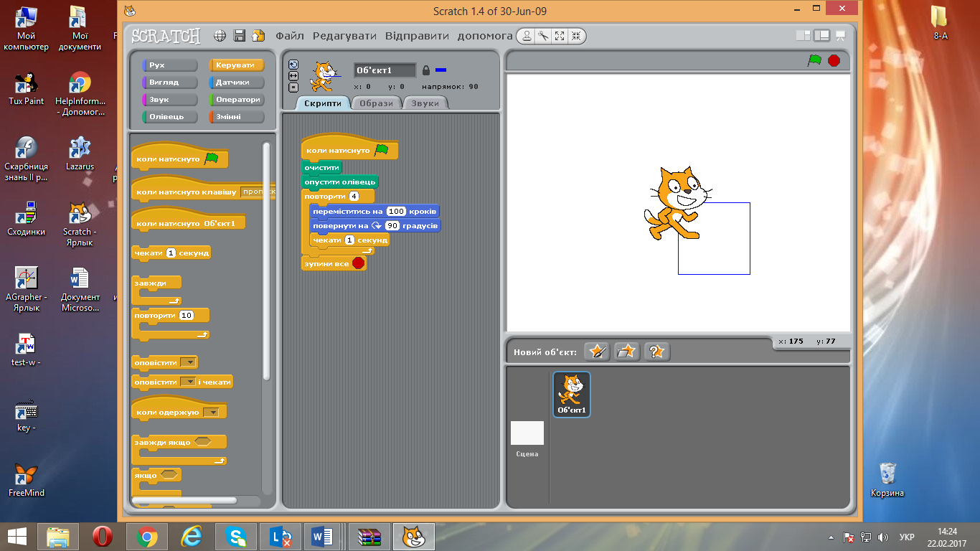Toggle the sprite drag lock padlock
This screenshot has height=551, width=980.
click(x=426, y=70)
